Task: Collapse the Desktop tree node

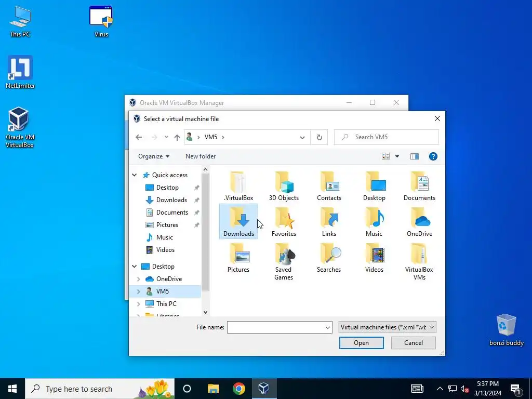Action: pyautogui.click(x=135, y=267)
